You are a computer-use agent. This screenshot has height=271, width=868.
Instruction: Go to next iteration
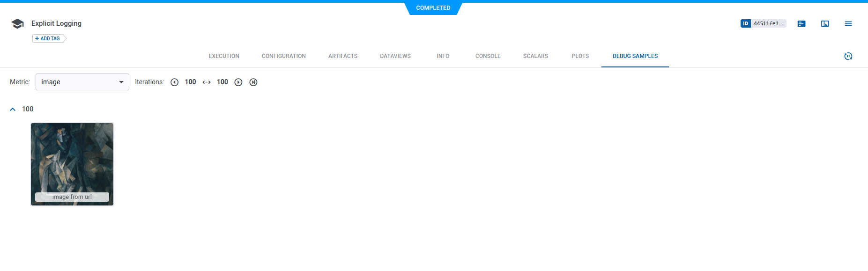coord(238,82)
